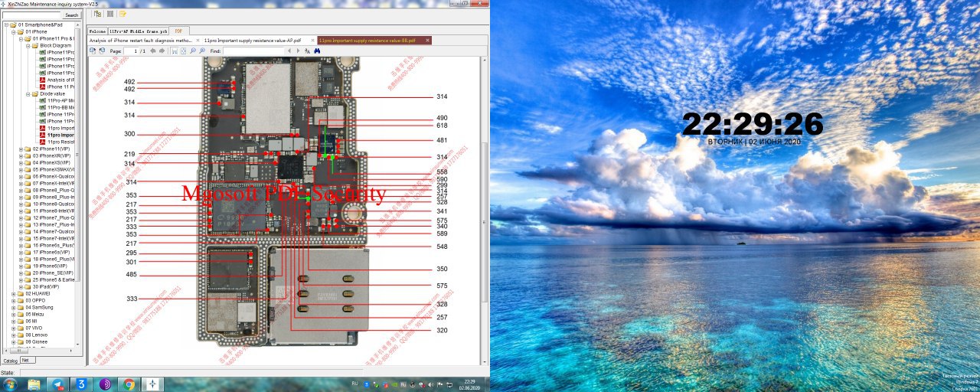Open Windows Start button
Viewport: 980px width, 392px height.
coord(10,384)
